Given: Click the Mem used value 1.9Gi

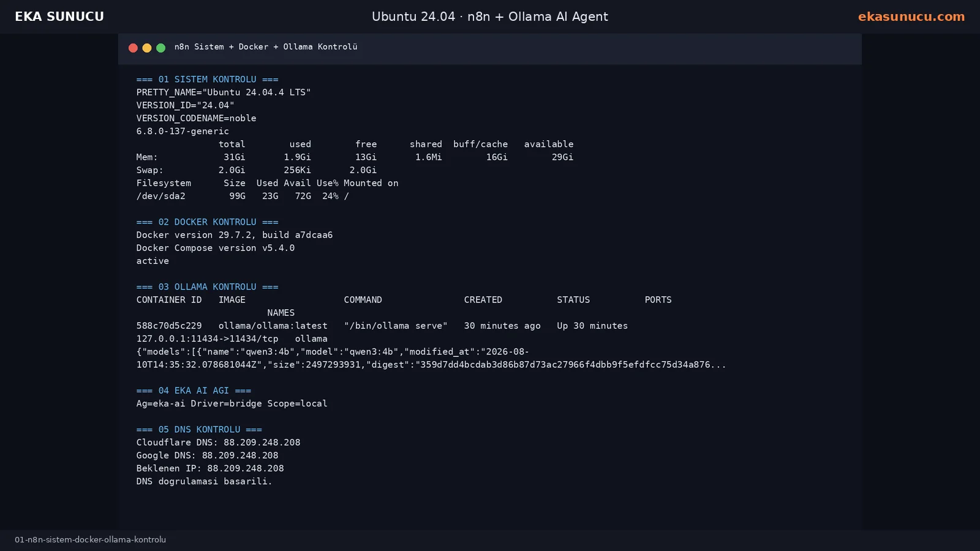Looking at the screenshot, I should coord(297,157).
